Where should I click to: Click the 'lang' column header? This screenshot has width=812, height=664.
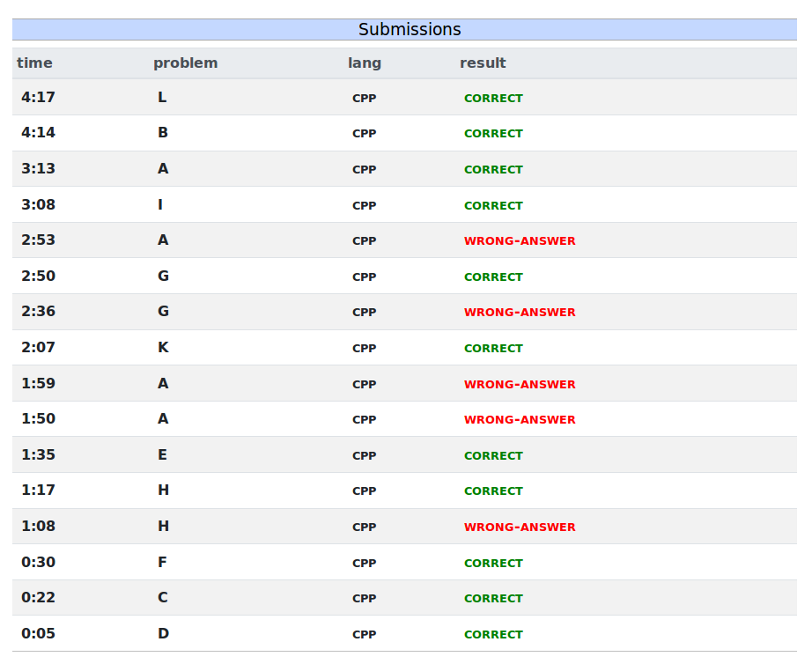(365, 63)
